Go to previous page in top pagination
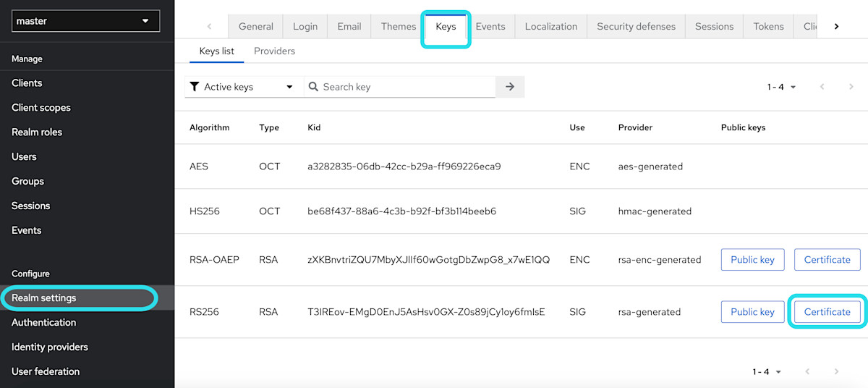 [x=822, y=87]
